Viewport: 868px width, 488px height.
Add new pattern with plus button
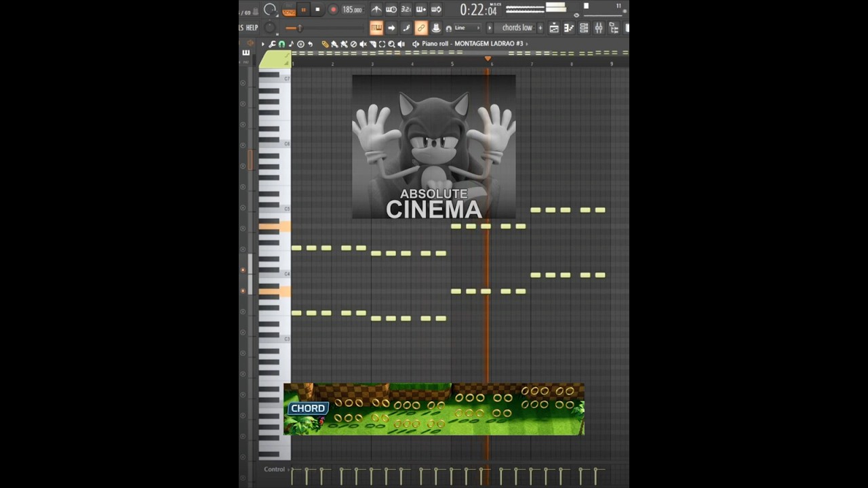tap(540, 28)
